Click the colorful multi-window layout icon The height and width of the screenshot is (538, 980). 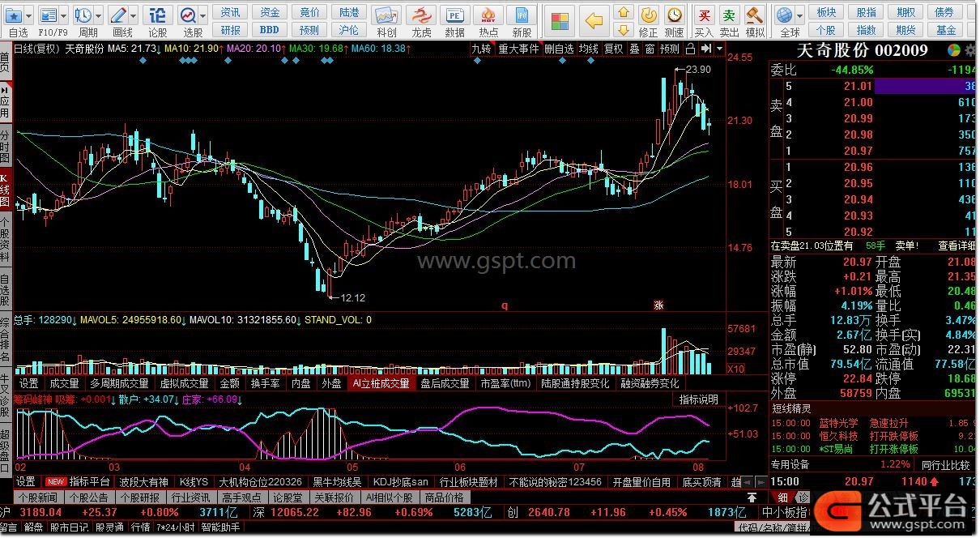tap(558, 20)
